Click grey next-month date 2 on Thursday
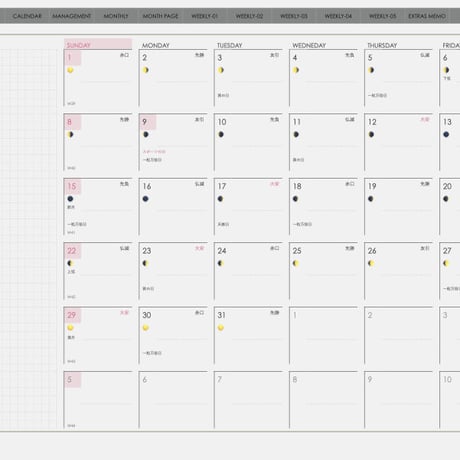 pyautogui.click(x=370, y=315)
